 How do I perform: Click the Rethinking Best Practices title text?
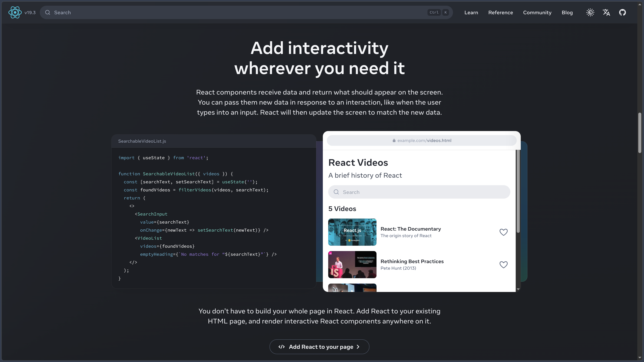[x=412, y=261]
